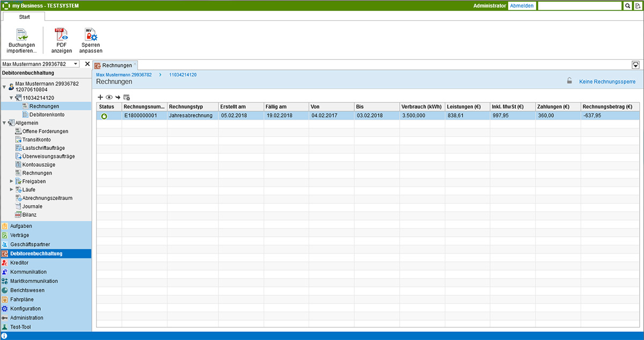Click the green status icon of invoice E1800000001

[105, 115]
